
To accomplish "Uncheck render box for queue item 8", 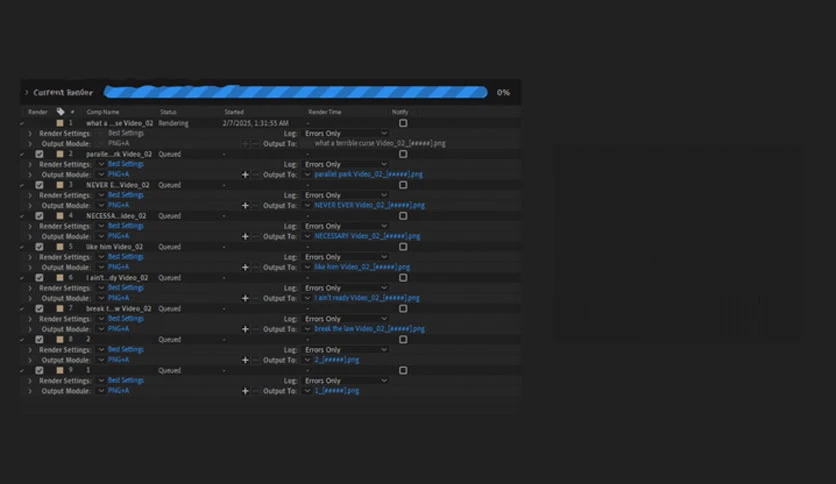I will pos(39,340).
